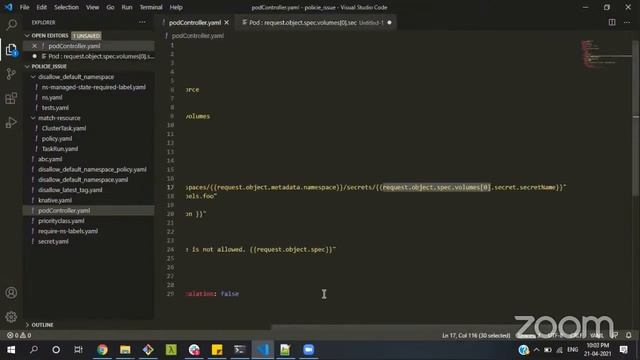Collapse the POLICIE_ISSUE folder section

[27, 67]
